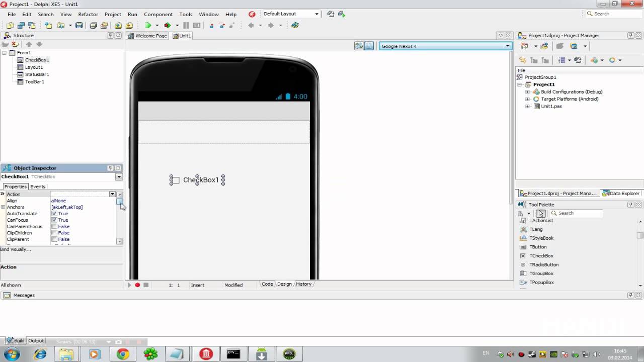
Task: Click the Forward navigation arrow in toolbar
Action: click(271, 25)
